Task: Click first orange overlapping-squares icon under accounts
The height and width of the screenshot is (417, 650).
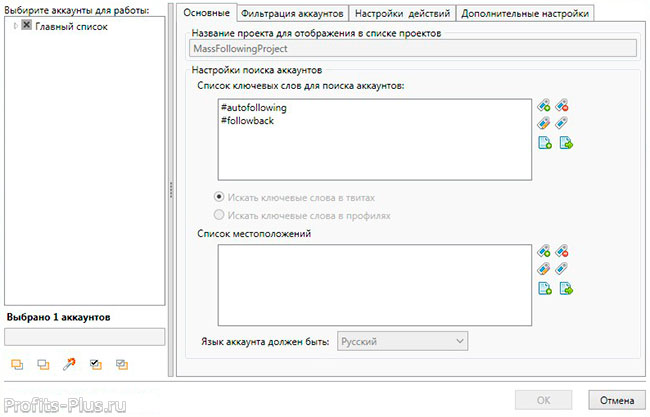Action: [x=17, y=364]
